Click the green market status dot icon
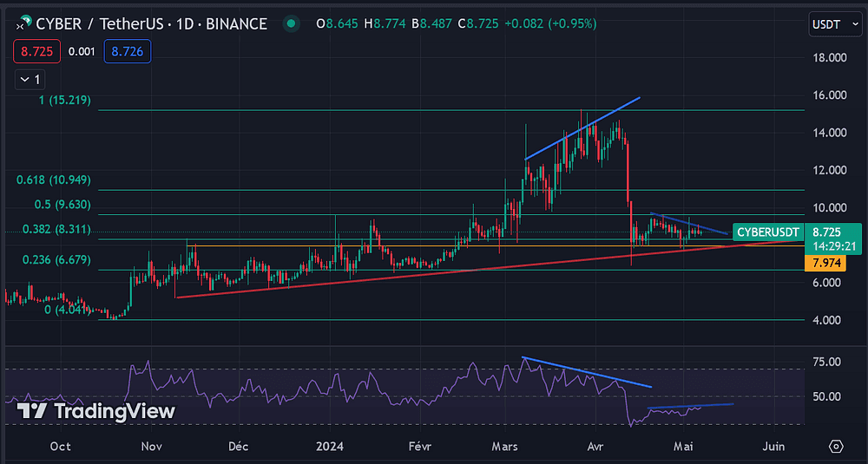Viewport: 868px width, 464px height. 291,23
